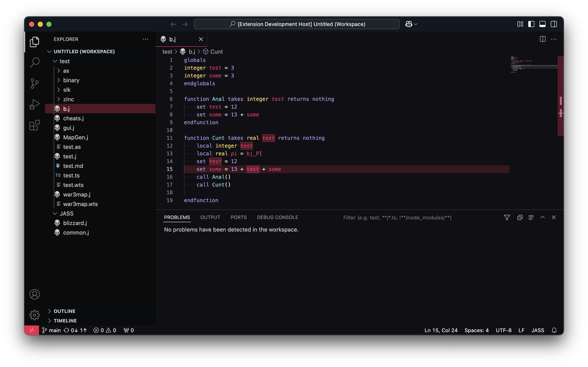Open the filter options funnel icon
Image resolution: width=588 pixels, height=367 pixels.
507,217
